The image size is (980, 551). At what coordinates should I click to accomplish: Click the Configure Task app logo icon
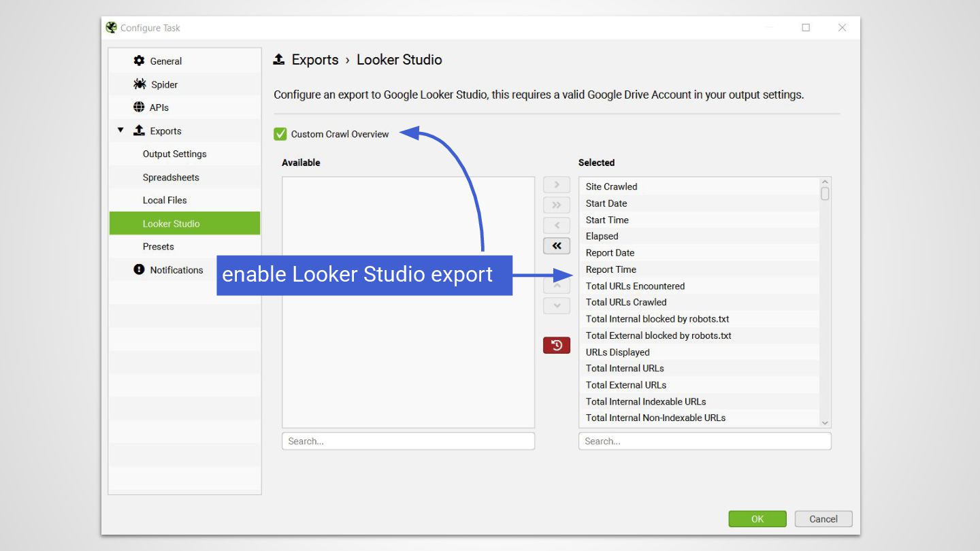[112, 28]
